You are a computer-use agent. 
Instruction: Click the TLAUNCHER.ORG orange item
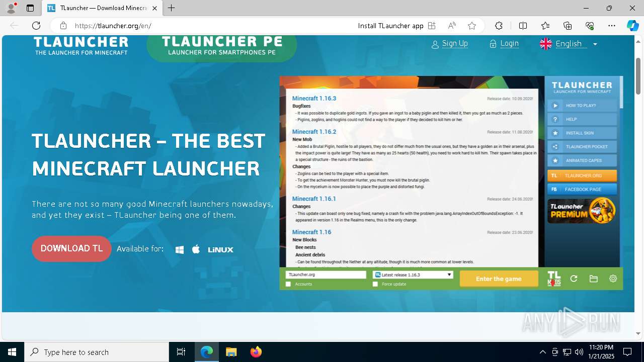point(582,175)
